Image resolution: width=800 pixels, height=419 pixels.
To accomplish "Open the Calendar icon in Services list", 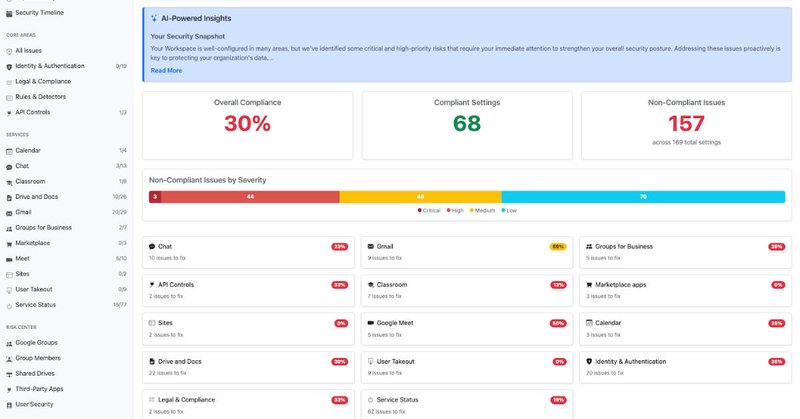I will click(x=9, y=151).
